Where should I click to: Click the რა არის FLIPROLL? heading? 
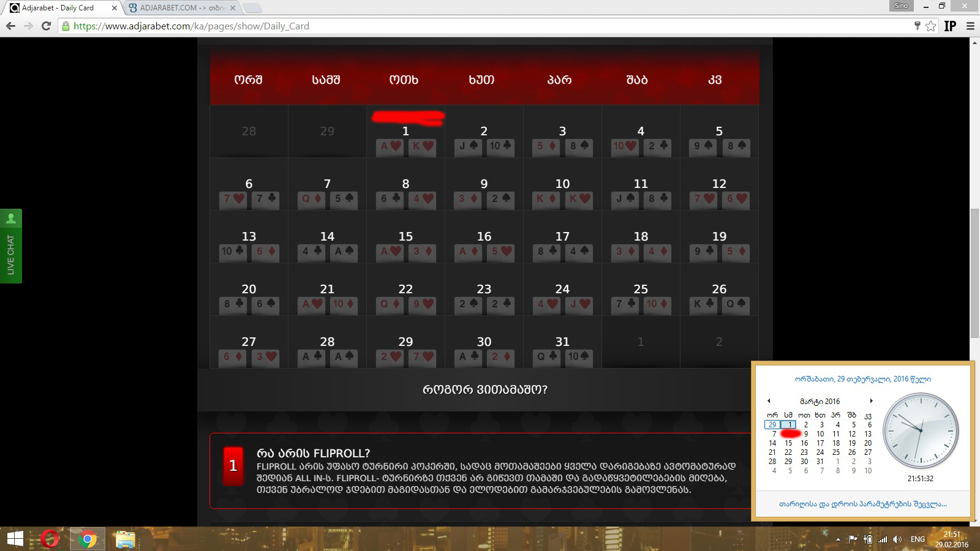(x=313, y=453)
